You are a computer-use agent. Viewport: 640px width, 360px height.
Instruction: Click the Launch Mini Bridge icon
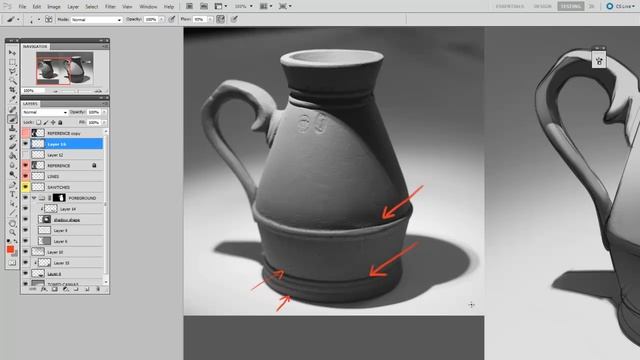(x=204, y=6)
